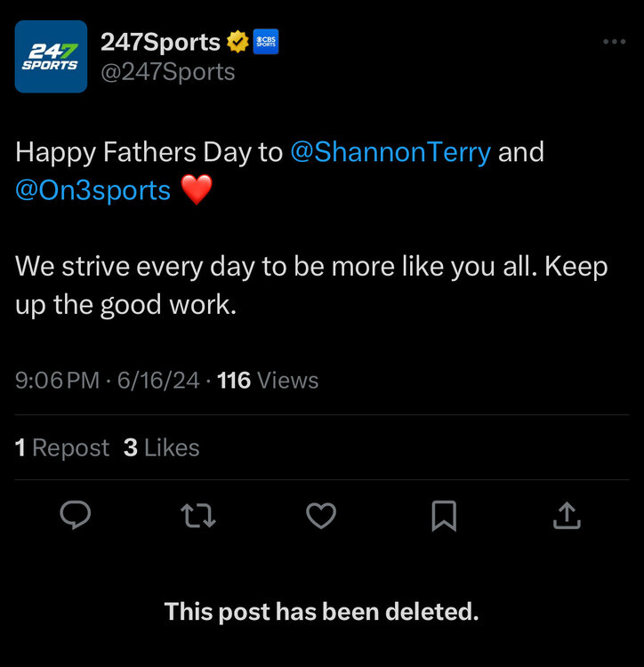Click the red heart emoji
This screenshot has width=644, height=667.
[197, 190]
